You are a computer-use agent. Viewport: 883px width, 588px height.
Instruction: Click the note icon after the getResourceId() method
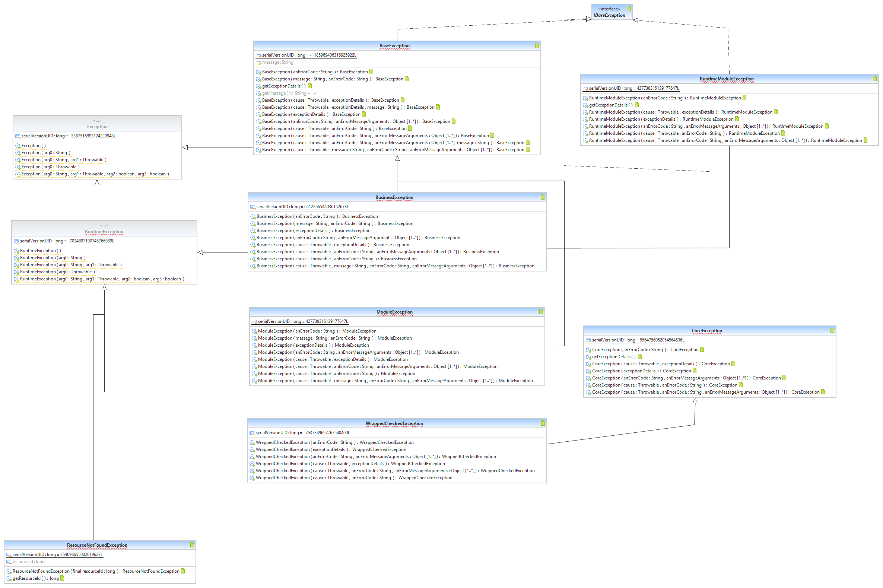click(62, 578)
